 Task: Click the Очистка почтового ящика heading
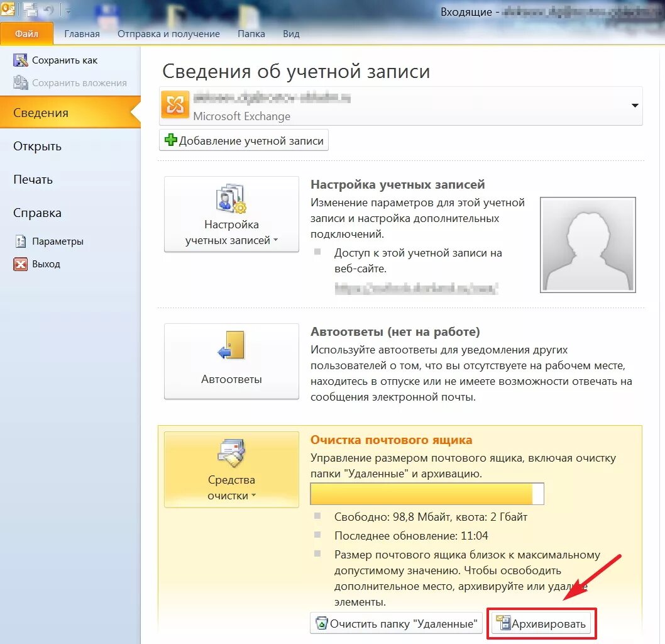[x=391, y=440]
